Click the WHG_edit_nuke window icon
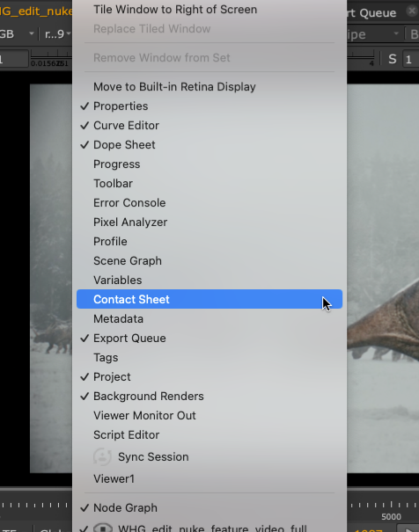The image size is (419, 532). [x=102, y=528]
